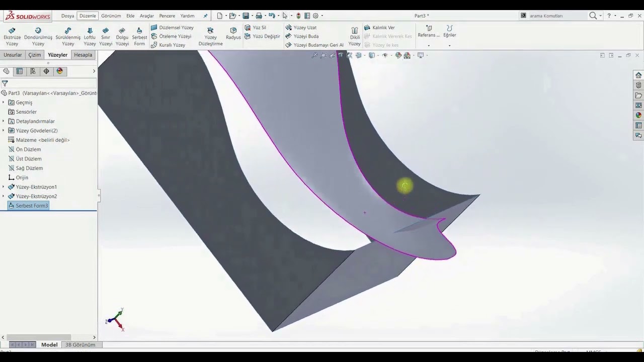
Task: Select the Serbest Form3 feature
Action: point(28,206)
